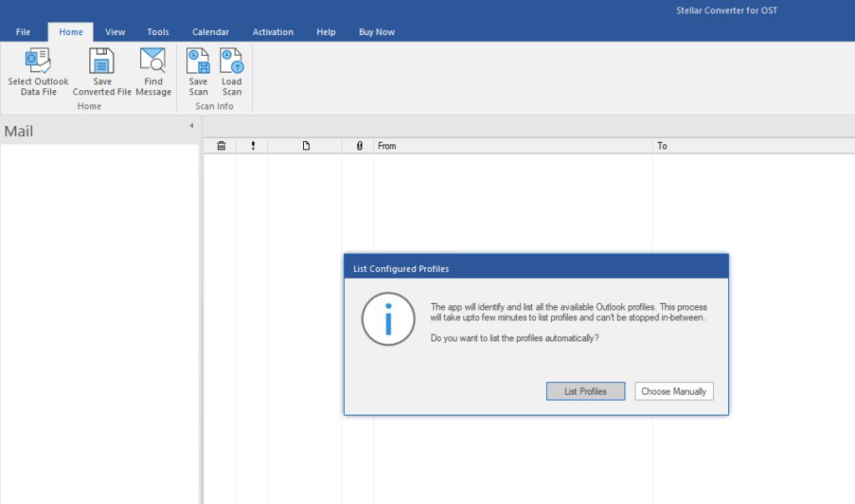855x504 pixels.
Task: Switch to the View tab
Action: tap(115, 32)
